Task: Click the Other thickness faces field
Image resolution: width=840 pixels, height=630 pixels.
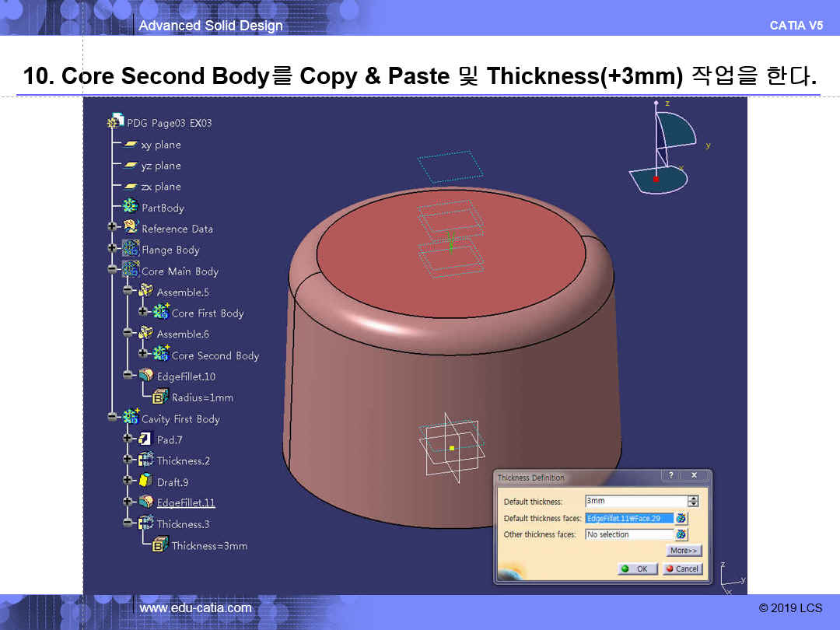Action: (628, 534)
